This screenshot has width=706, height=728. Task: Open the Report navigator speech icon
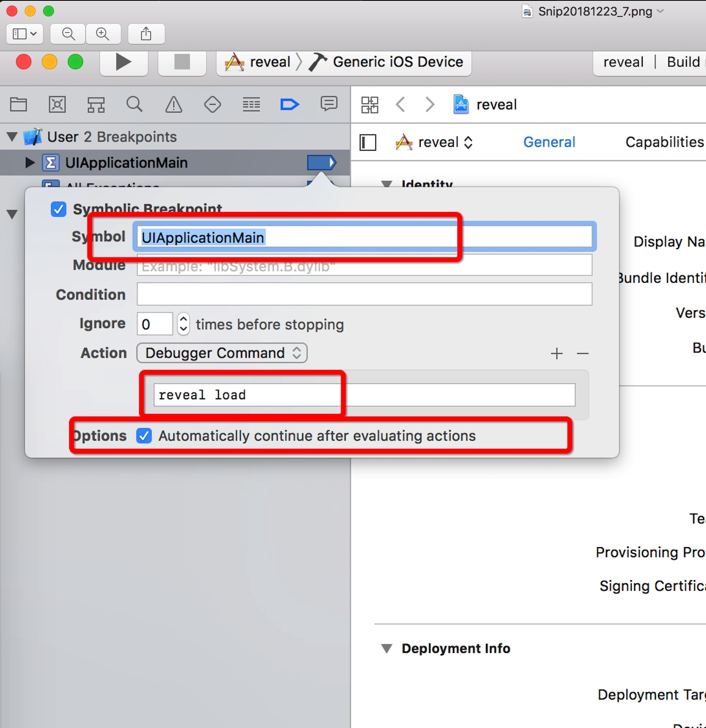(x=329, y=104)
